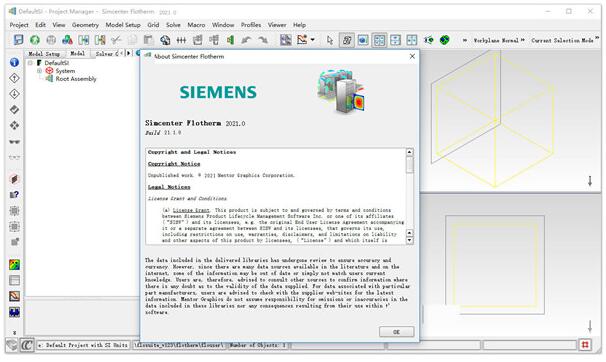Select the arrow pointer tool
The height and width of the screenshot is (362, 606).
pos(330,40)
